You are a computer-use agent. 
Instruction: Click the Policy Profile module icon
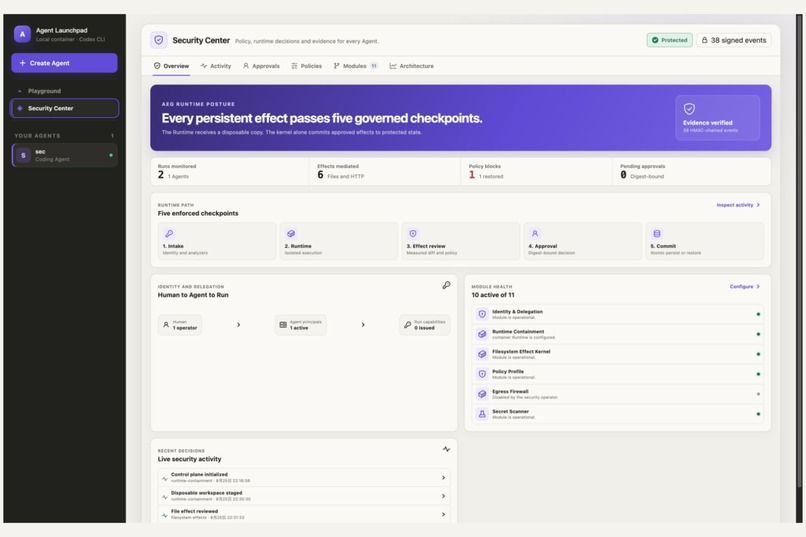coord(482,374)
